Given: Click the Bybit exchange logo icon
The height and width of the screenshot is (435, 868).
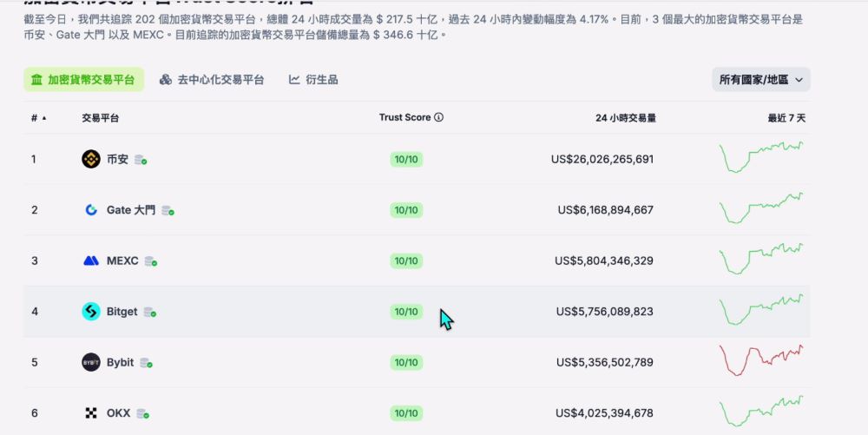Looking at the screenshot, I should point(91,362).
